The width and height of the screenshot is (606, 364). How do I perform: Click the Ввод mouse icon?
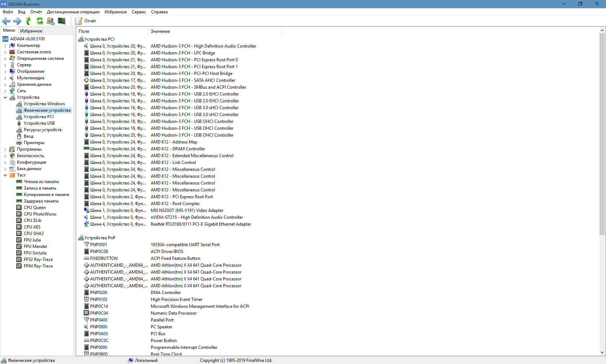click(x=19, y=136)
